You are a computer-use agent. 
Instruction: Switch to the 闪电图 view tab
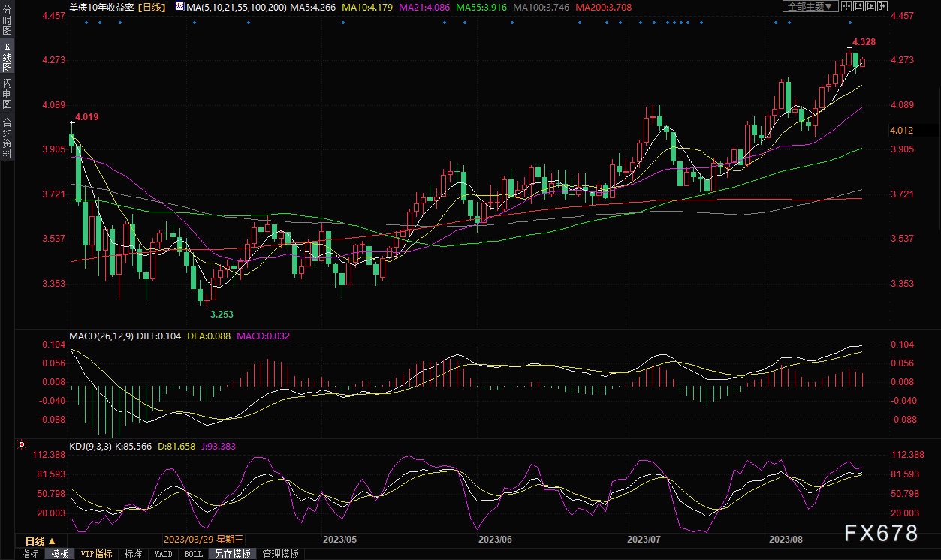[x=7, y=92]
